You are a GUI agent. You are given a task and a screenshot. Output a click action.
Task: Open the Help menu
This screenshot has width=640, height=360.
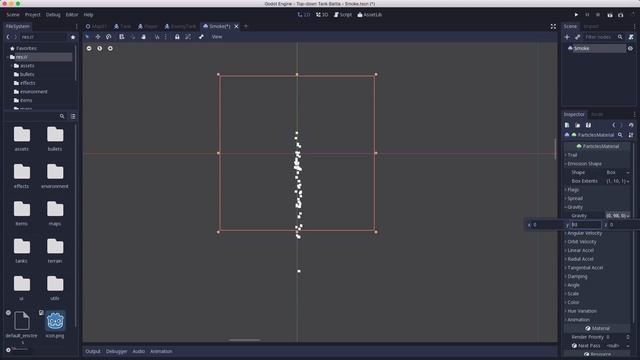coord(89,15)
